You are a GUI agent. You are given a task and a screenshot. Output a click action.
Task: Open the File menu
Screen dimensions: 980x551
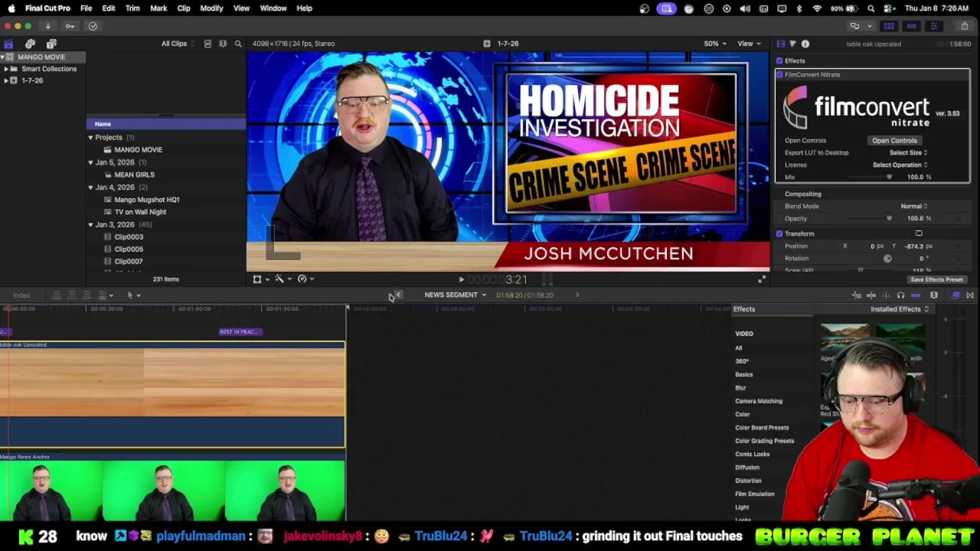click(87, 8)
